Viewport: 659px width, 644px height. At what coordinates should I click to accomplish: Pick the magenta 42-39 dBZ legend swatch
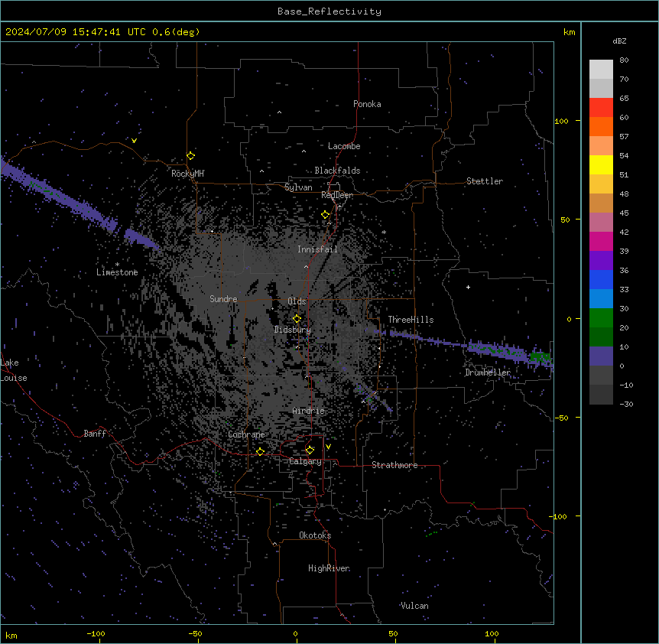tap(601, 241)
